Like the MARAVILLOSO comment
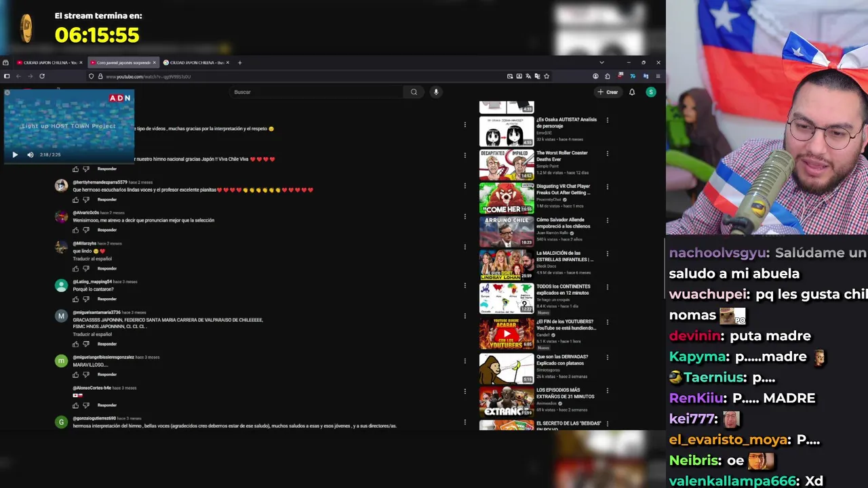 75,374
